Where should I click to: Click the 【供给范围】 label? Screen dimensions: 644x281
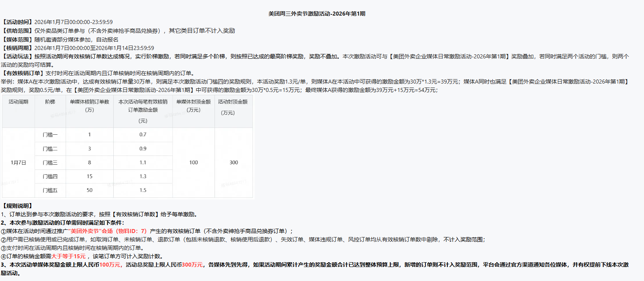[17, 31]
